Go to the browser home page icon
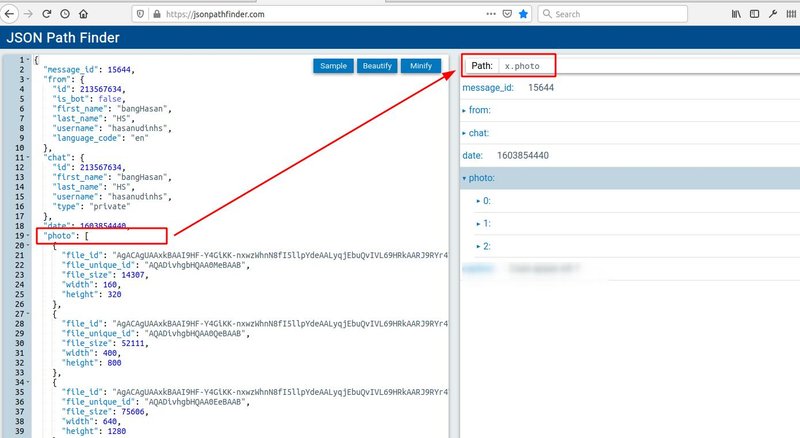 tap(83, 14)
